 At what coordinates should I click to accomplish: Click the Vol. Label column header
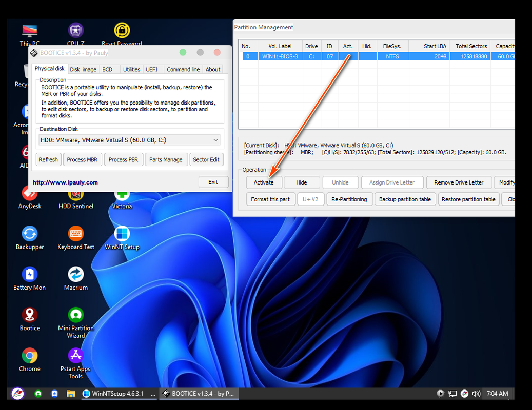point(280,46)
